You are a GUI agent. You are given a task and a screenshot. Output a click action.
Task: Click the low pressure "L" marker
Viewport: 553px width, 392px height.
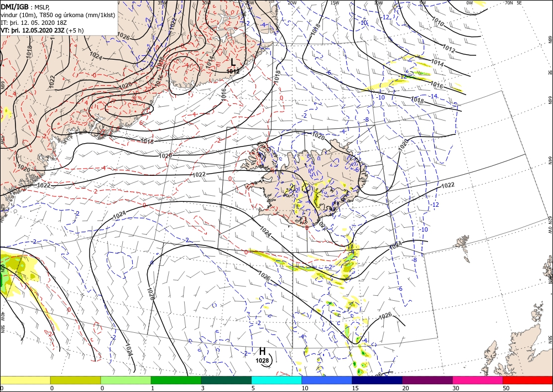233,62
